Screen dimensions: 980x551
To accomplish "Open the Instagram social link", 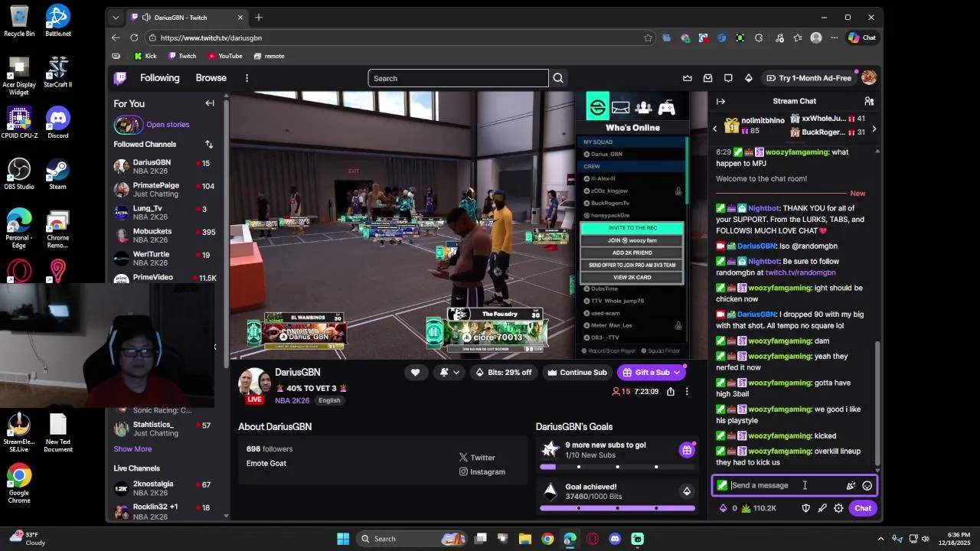I will (x=482, y=471).
